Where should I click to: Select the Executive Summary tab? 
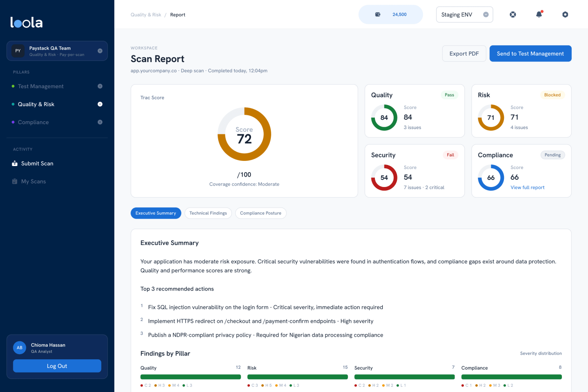pos(156,213)
